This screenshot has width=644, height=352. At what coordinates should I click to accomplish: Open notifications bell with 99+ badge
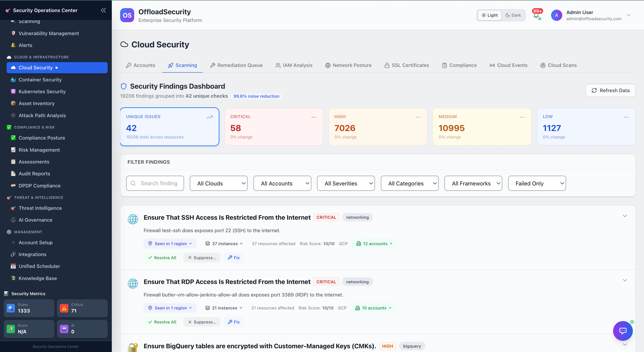point(536,15)
